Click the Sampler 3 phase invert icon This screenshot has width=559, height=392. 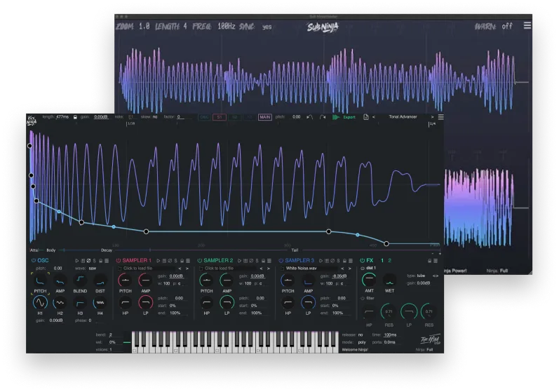[332, 261]
